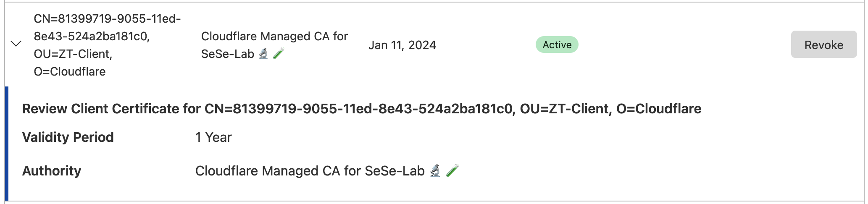Click test tube emoji beside Authority detail value
The width and height of the screenshot is (868, 204).
click(x=452, y=171)
